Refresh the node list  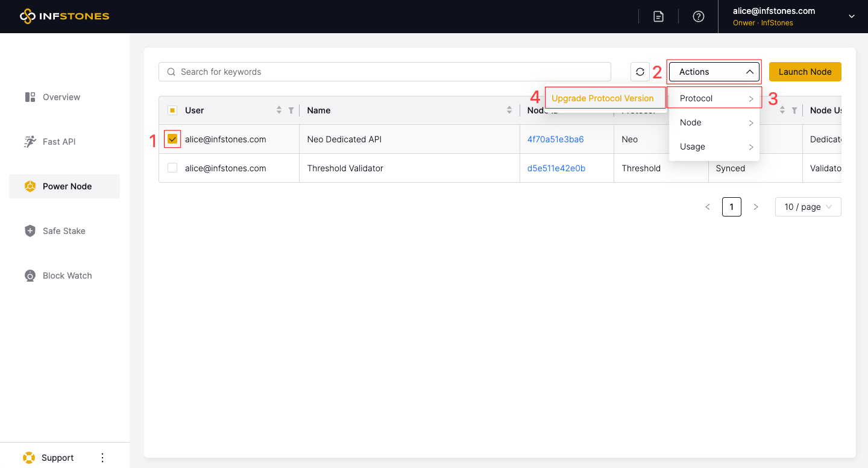[x=640, y=72]
